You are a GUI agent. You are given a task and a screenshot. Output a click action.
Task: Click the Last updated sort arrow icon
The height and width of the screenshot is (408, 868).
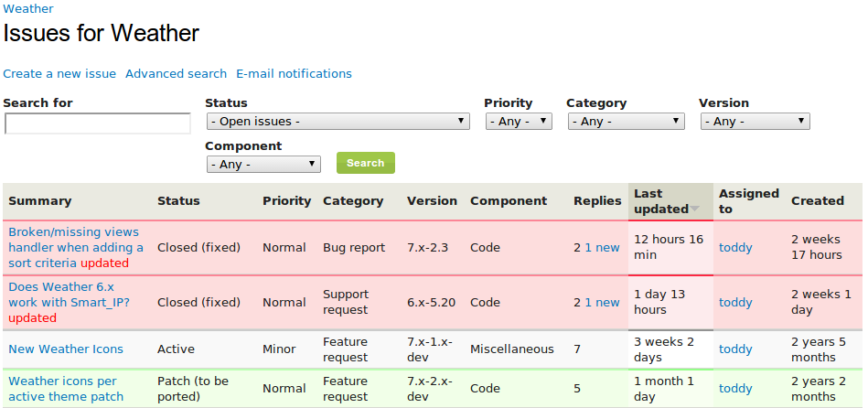695,209
